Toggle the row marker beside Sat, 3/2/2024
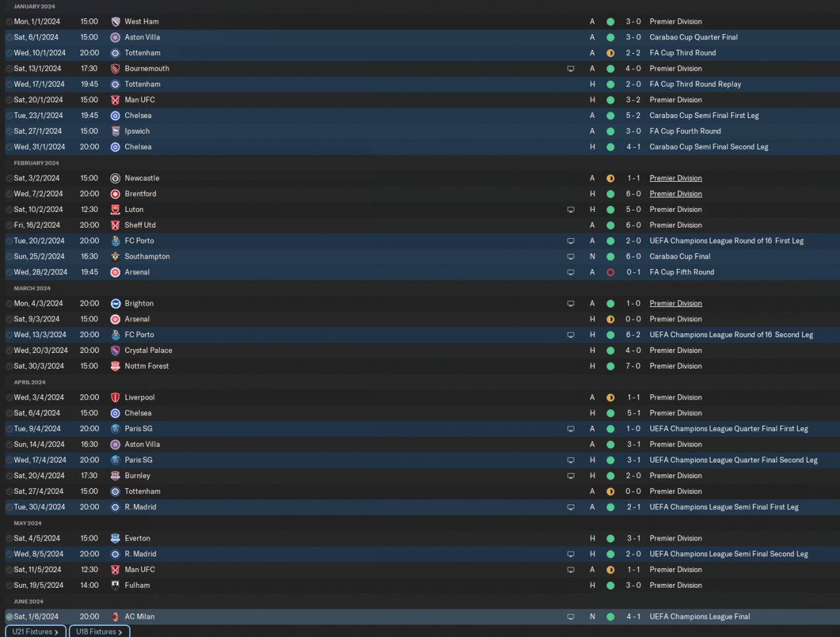This screenshot has height=637, width=840. click(x=9, y=178)
